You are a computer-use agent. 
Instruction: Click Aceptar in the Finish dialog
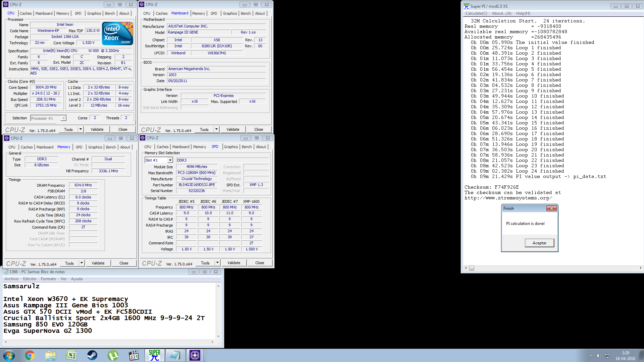point(539,243)
